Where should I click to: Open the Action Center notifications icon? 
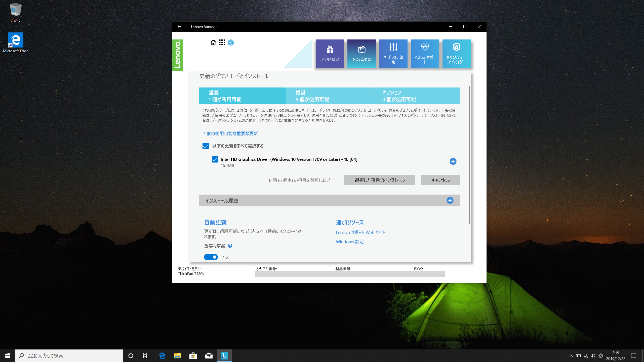point(634,356)
